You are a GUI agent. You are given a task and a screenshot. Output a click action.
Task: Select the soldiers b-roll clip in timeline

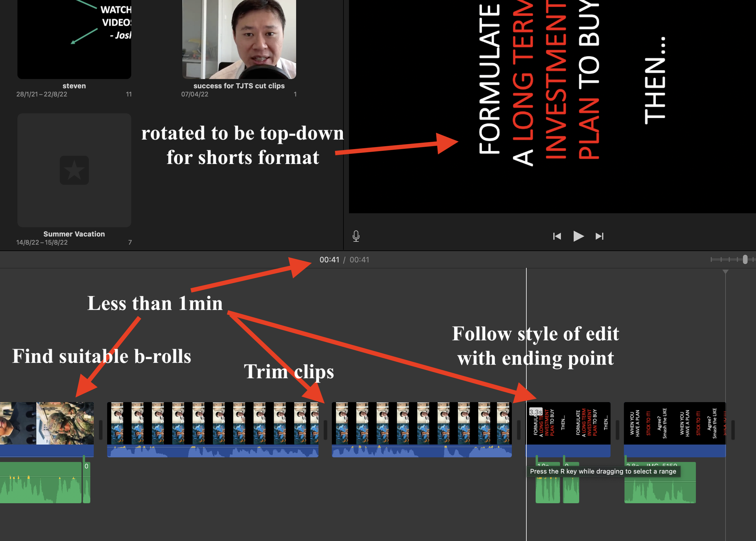click(64, 423)
